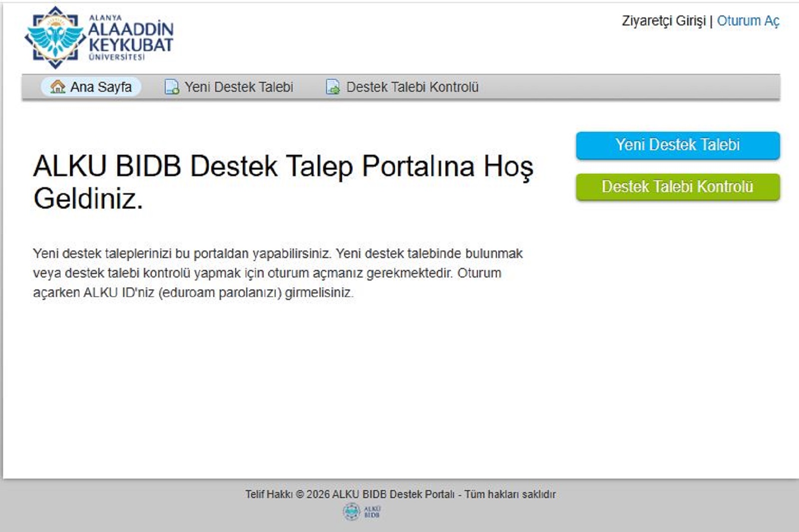Click the paragraph starting 'Yeni destek taleplerinizi'

pos(278,273)
